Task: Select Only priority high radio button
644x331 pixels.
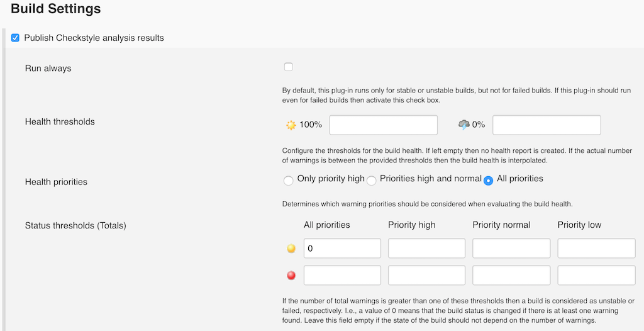Action: (x=289, y=181)
